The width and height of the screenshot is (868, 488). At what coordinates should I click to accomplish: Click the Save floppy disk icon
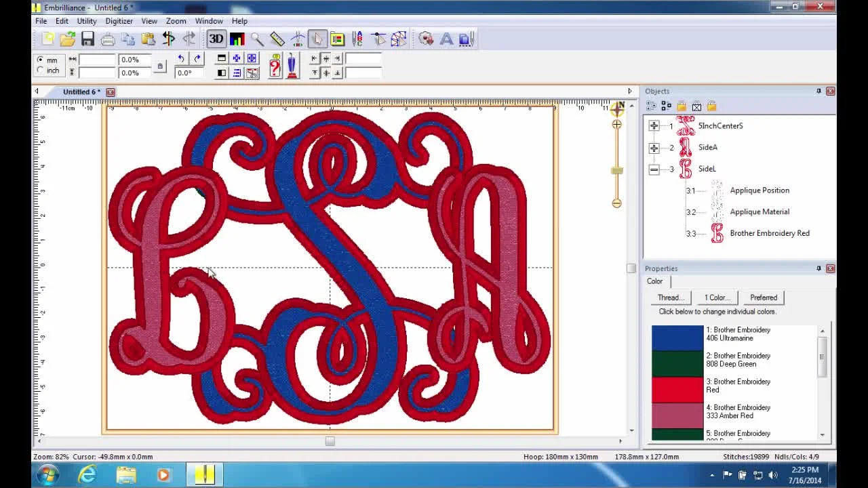click(87, 39)
